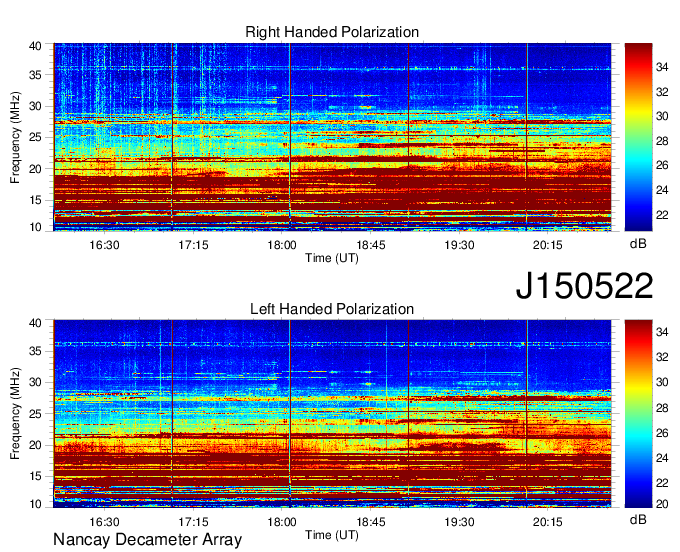Click the 'dB' unit label under the bottom color bar
This screenshot has width=680, height=552.
tap(638, 520)
